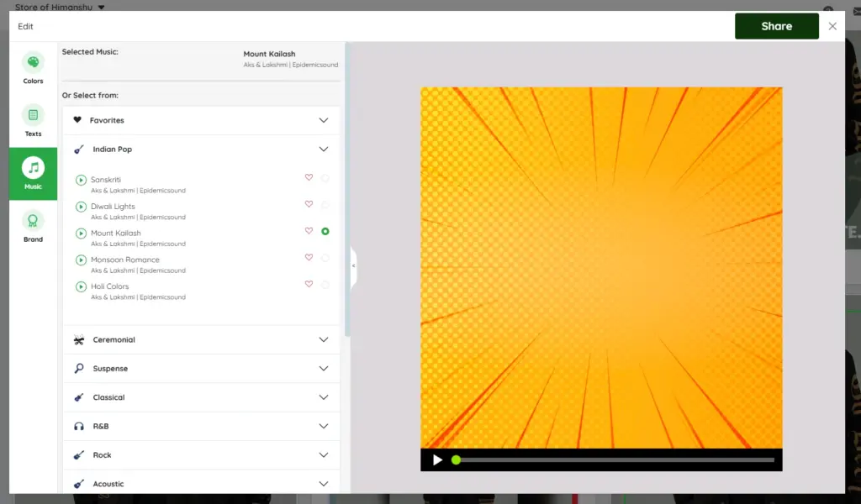Screen dimensions: 861x504
Task: Add Mount Kailash to favorites
Action: (x=309, y=231)
